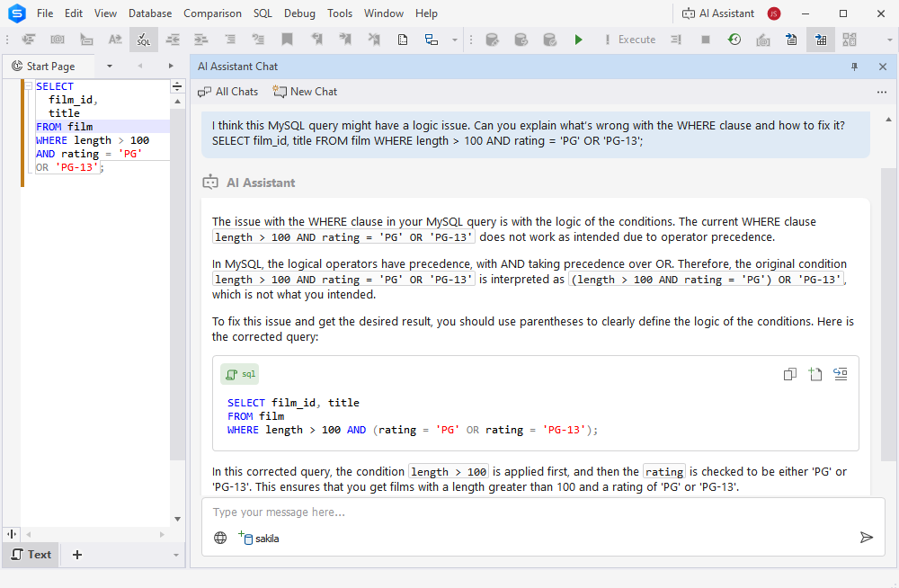Insert the SQL code into new document

815,374
